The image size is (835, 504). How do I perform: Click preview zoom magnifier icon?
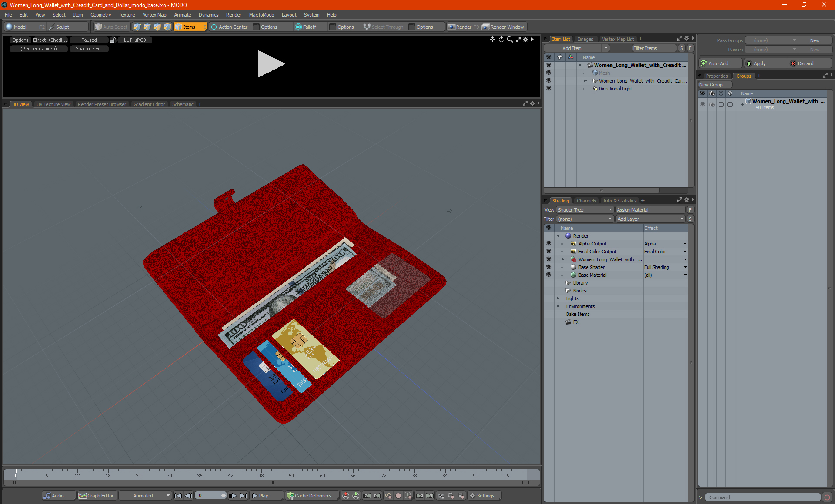point(510,40)
